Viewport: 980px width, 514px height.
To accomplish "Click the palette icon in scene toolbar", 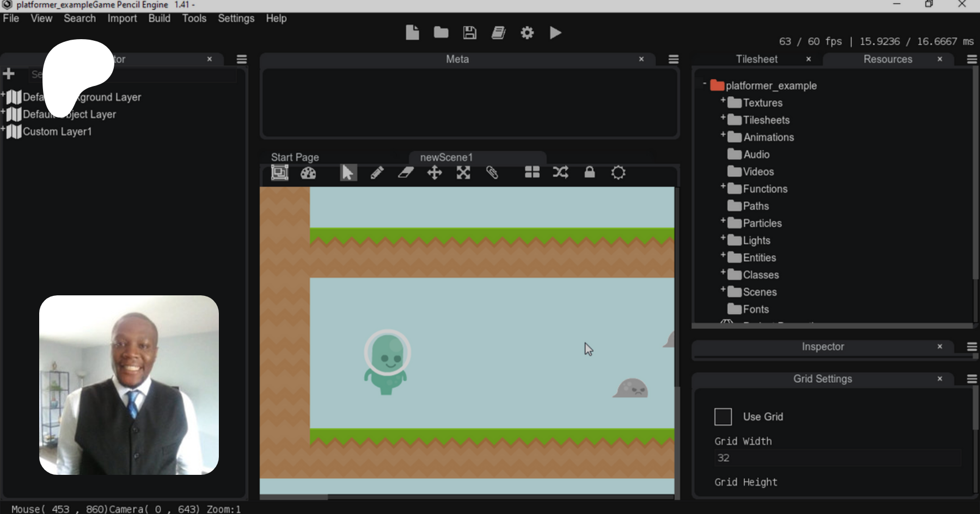I will (x=308, y=174).
